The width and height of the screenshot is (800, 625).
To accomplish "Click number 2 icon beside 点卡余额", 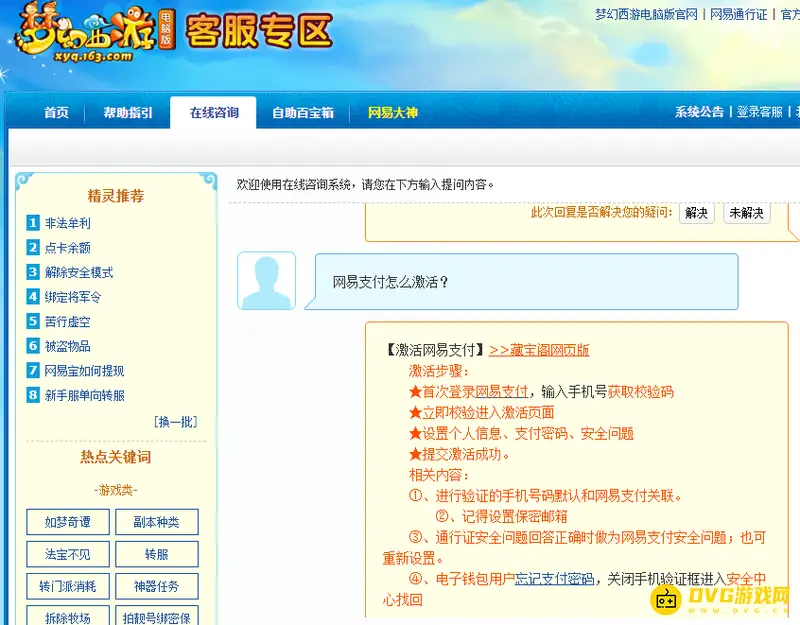I will click(x=33, y=247).
